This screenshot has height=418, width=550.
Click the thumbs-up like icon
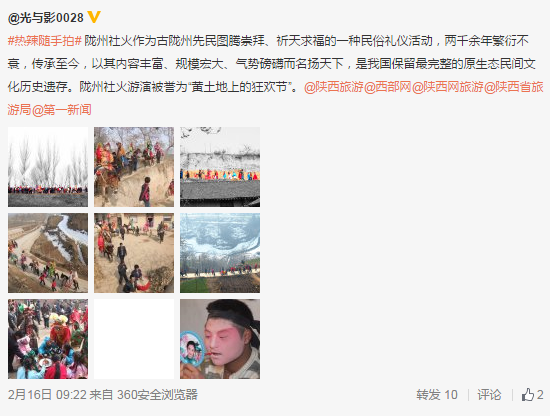pyautogui.click(x=528, y=395)
